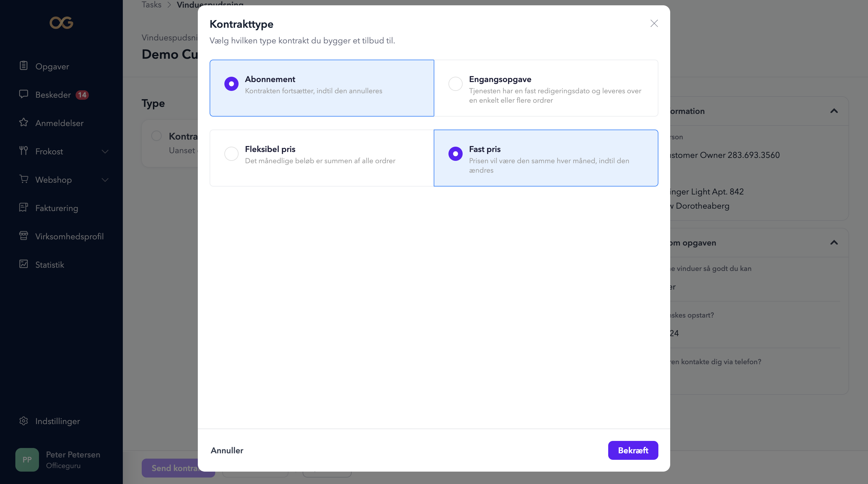Click the Frokost fork and knife icon
The width and height of the screenshot is (868, 484).
[24, 151]
